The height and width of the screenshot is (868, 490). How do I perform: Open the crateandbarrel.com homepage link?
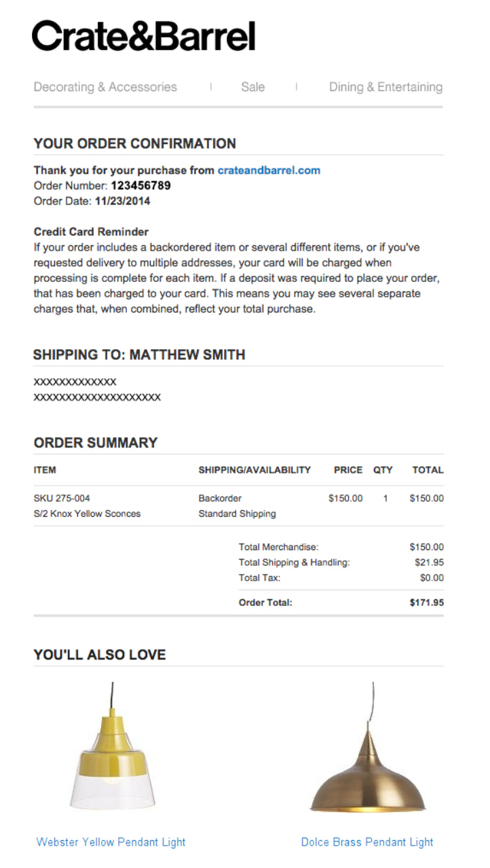[x=269, y=170]
